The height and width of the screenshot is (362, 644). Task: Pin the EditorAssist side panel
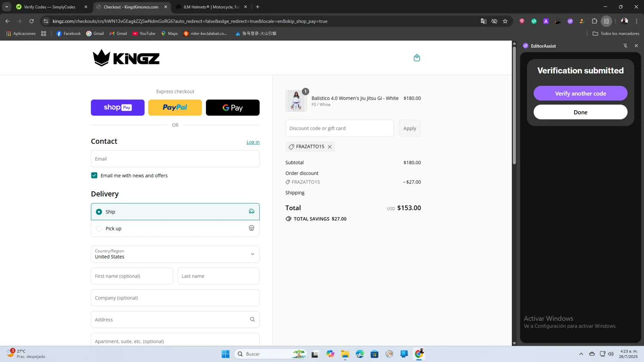coord(625,46)
